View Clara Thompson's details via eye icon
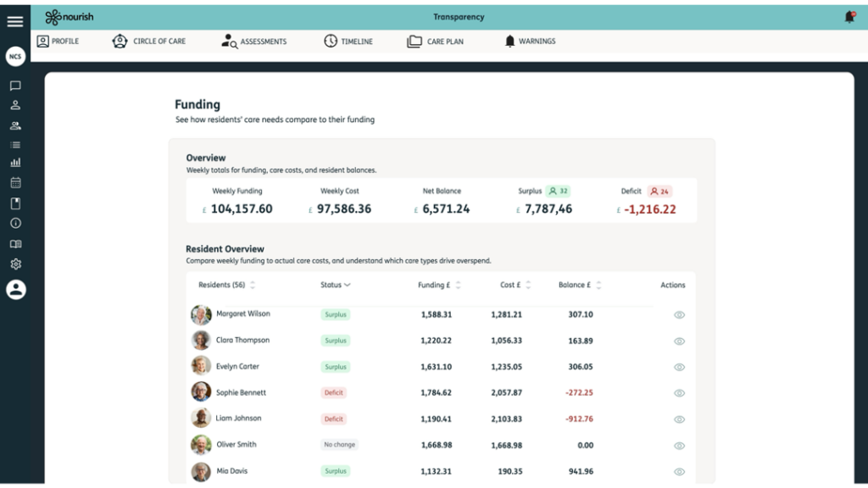This screenshot has height=488, width=868. [679, 341]
